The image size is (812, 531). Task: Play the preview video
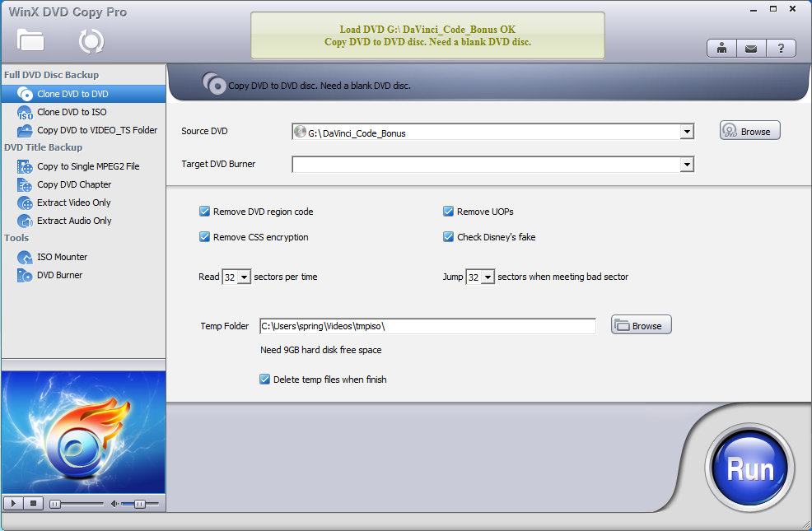point(13,503)
